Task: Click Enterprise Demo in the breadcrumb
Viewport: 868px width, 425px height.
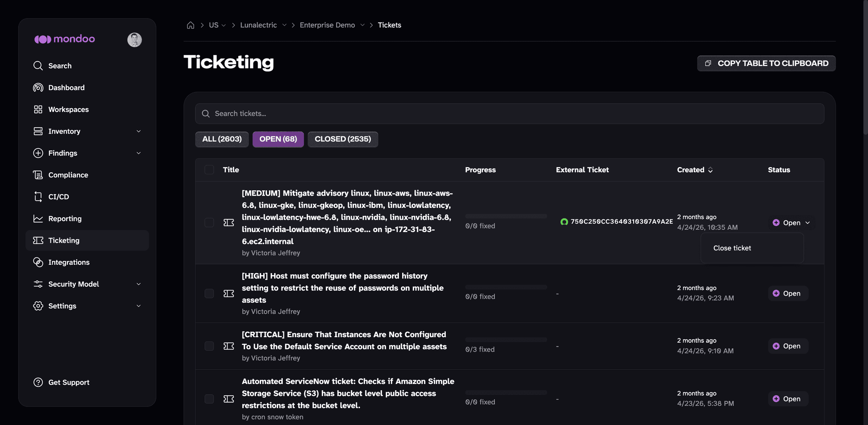Action: [x=327, y=25]
